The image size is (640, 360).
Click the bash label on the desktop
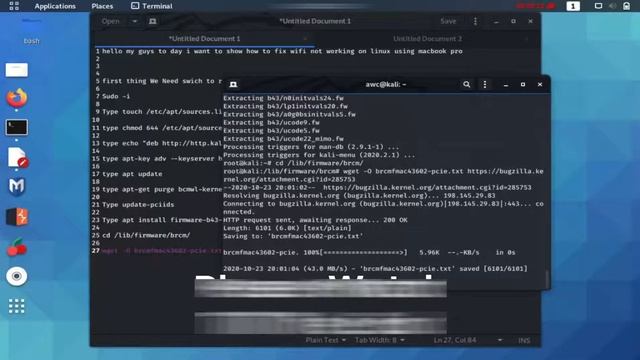31,41
